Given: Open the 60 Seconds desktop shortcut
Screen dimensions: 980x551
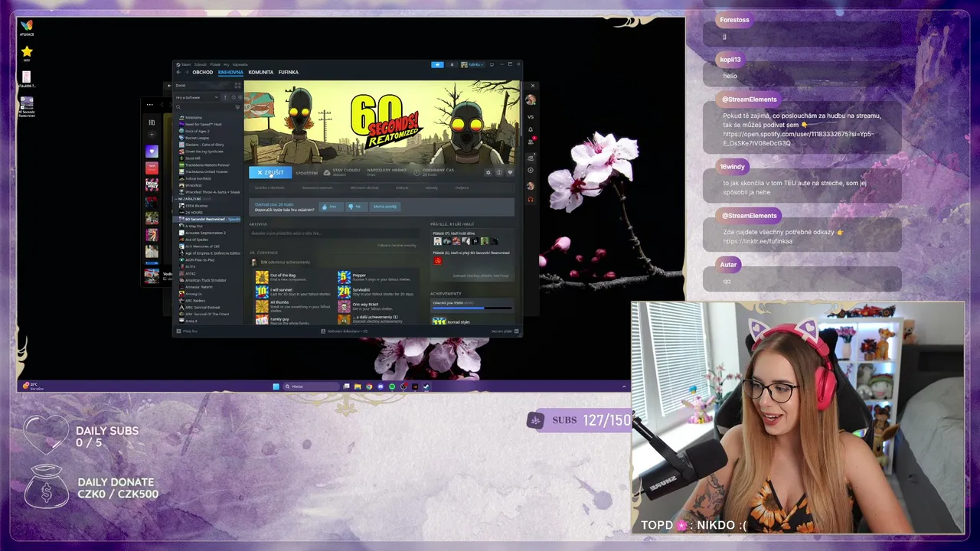Looking at the screenshot, I should tap(27, 106).
